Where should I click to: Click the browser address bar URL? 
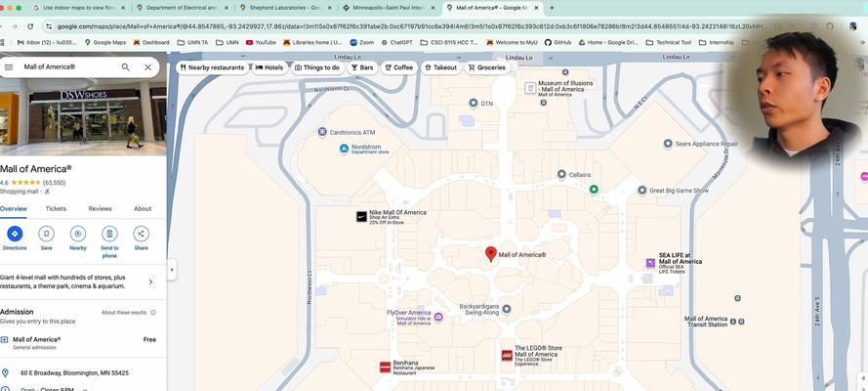tap(410, 26)
